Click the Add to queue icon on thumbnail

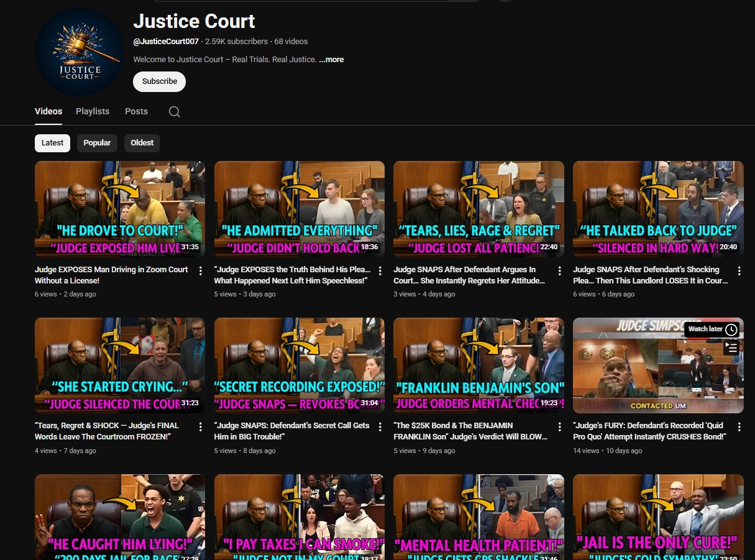coord(731,348)
